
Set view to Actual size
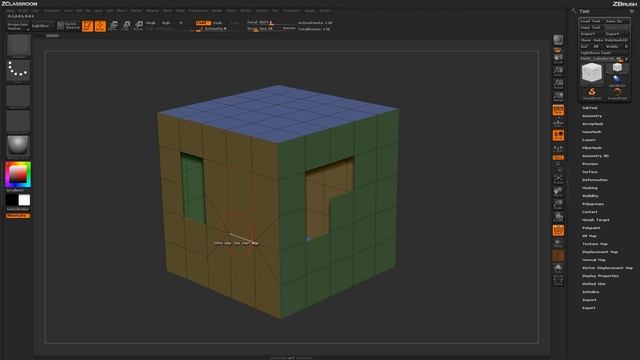pyautogui.click(x=558, y=84)
